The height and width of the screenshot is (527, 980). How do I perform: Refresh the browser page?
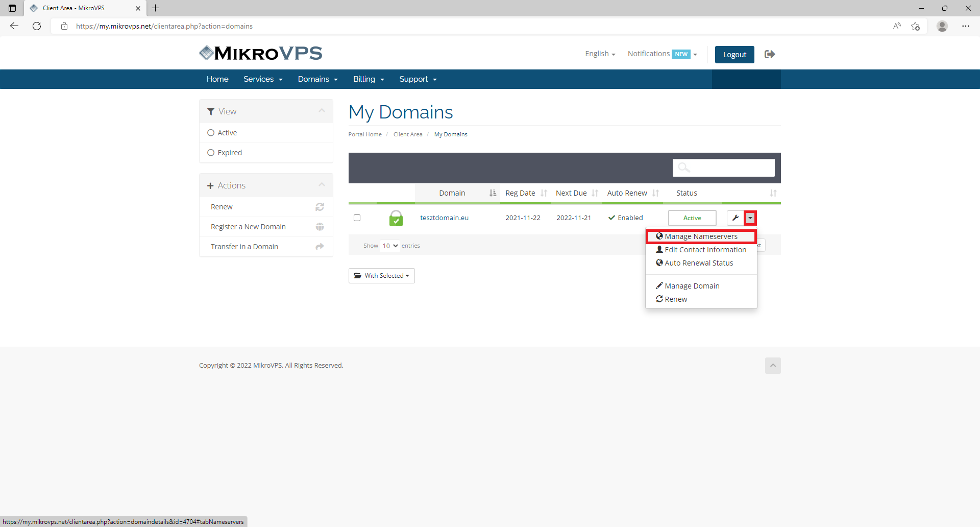[x=37, y=26]
